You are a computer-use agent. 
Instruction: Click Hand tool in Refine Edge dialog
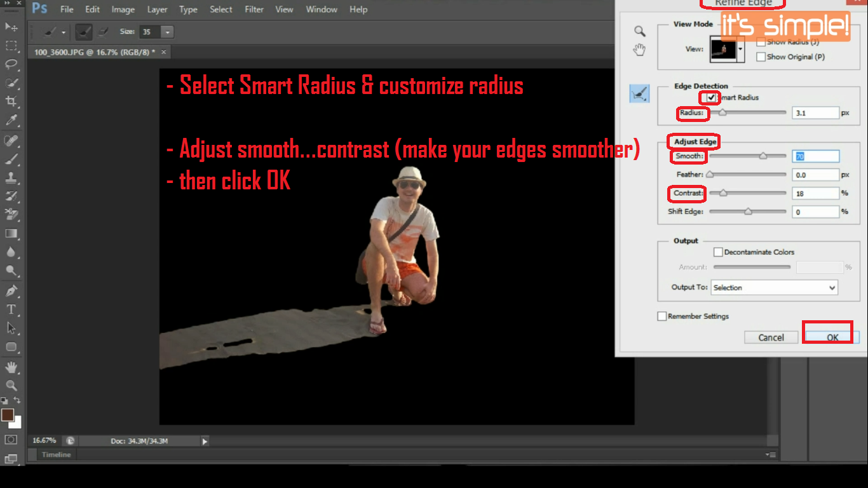(x=640, y=50)
